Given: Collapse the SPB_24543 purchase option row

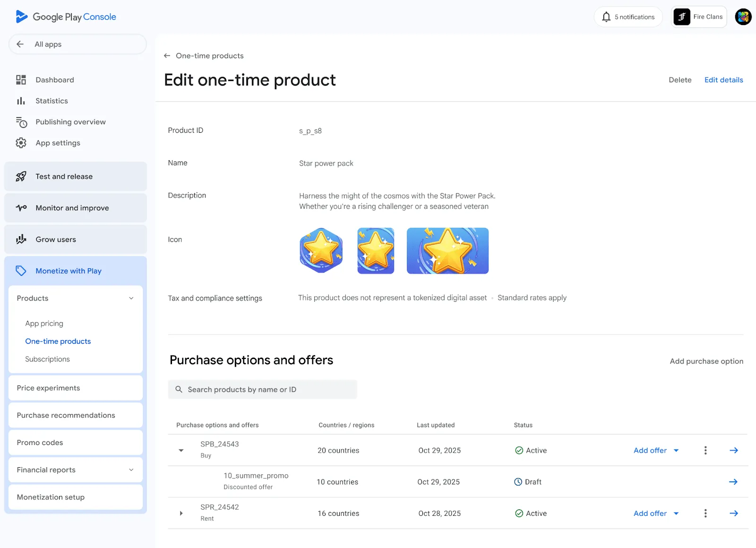Looking at the screenshot, I should click(181, 450).
